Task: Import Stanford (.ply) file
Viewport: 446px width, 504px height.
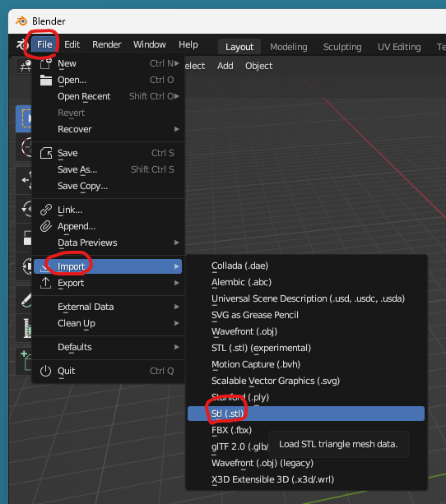Action: (x=306, y=397)
